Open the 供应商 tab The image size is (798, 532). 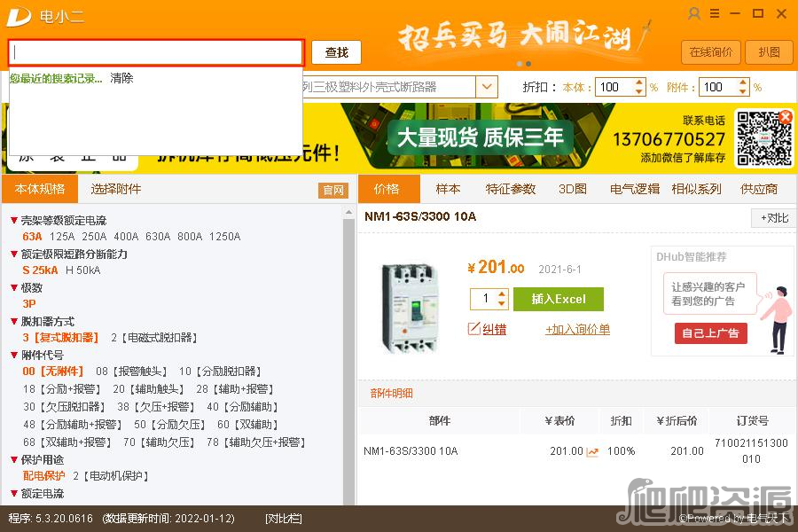point(758,189)
